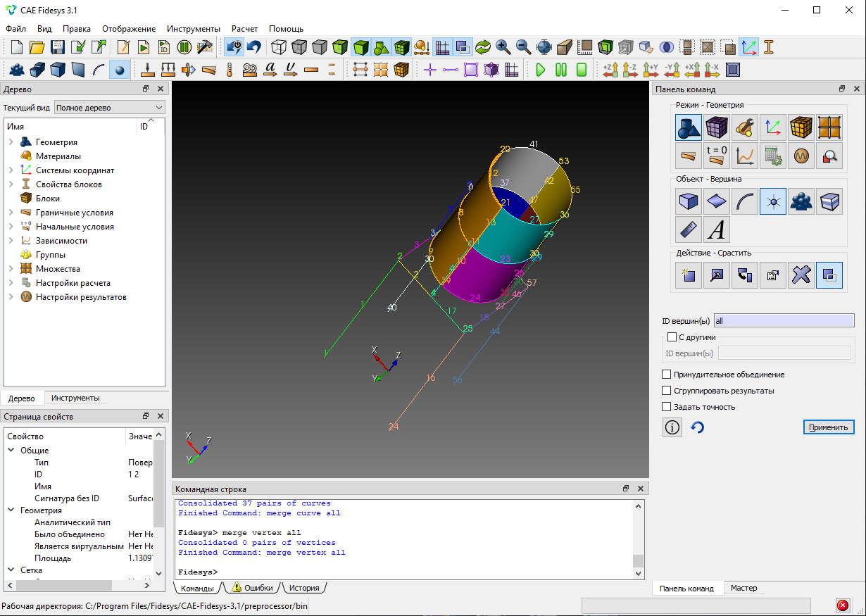This screenshot has height=616, width=866.
Task: Toggle the vertex selection sphere icon
Action: 119,70
